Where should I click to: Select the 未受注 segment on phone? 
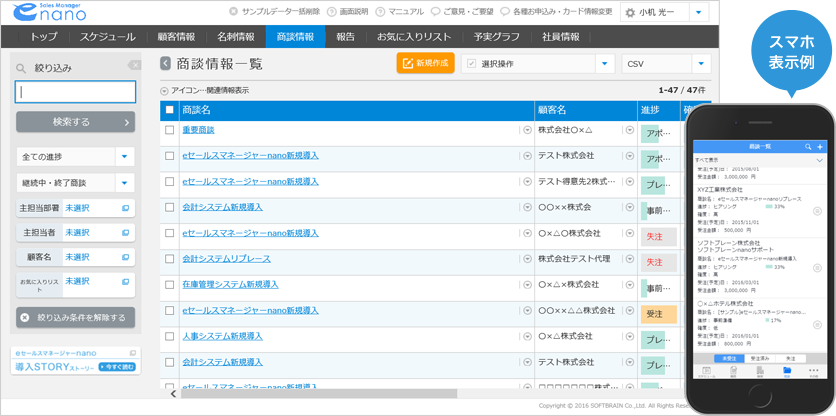(x=729, y=358)
